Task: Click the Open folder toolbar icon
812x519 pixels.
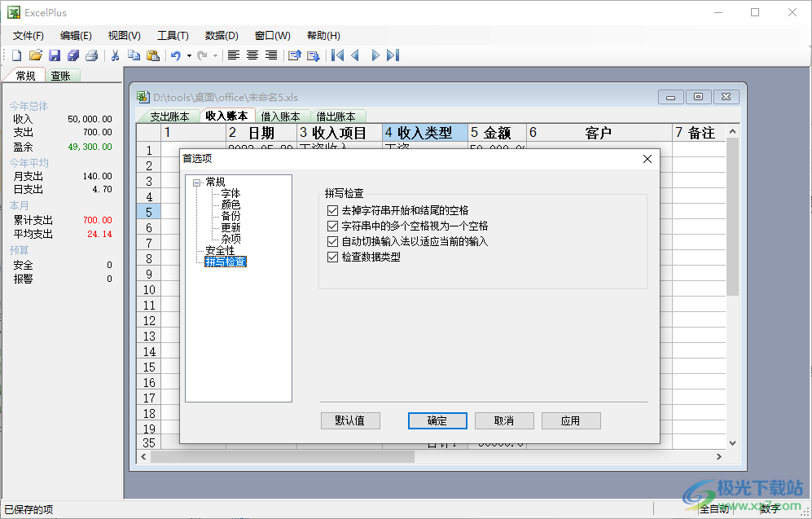Action: click(x=35, y=55)
